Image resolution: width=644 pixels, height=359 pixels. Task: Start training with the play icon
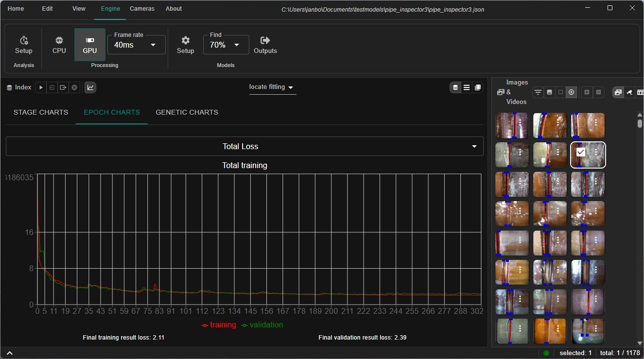pos(40,87)
